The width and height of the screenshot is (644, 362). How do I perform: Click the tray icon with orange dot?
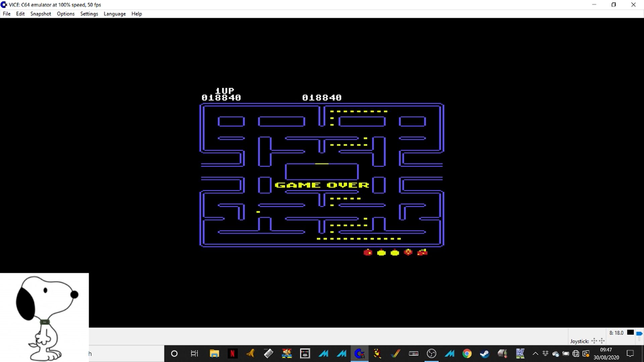(586, 354)
